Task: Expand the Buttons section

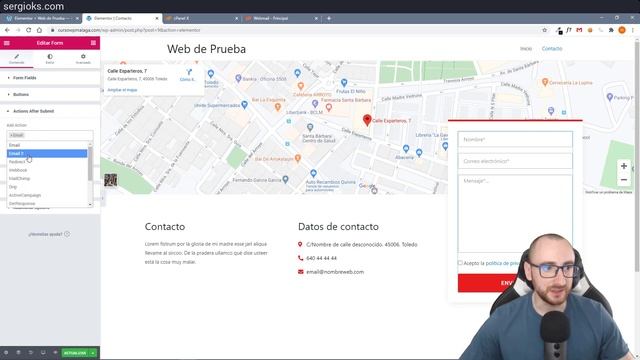Action: [x=50, y=94]
